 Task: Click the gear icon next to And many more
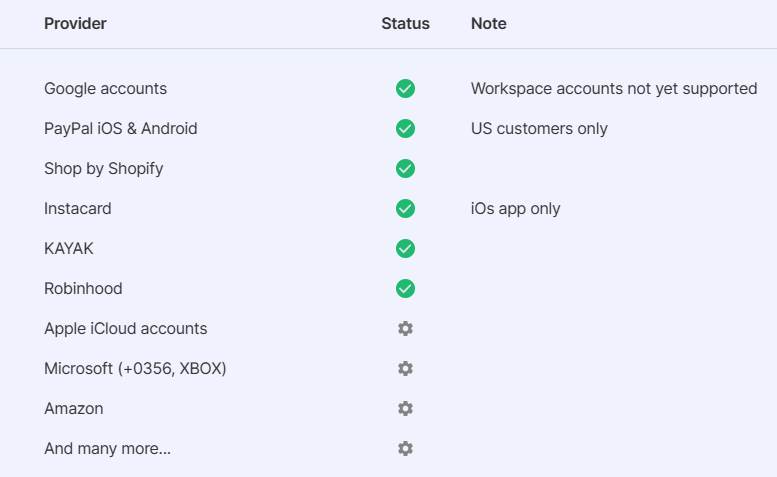[x=405, y=449]
